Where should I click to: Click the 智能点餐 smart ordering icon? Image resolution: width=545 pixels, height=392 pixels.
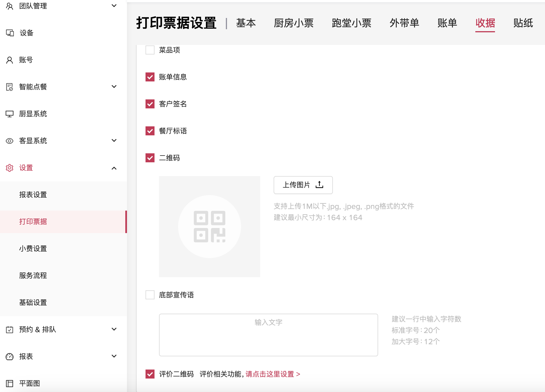(x=10, y=87)
